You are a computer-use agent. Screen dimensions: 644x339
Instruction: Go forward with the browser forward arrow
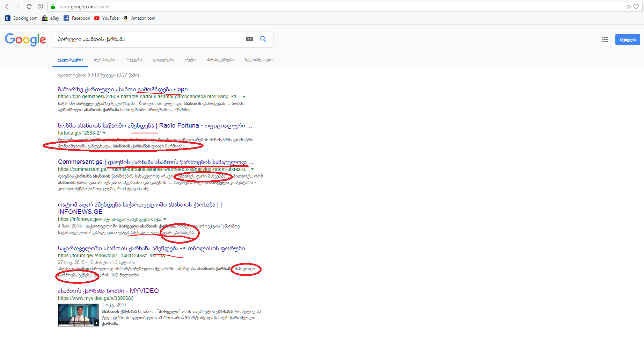18,7
